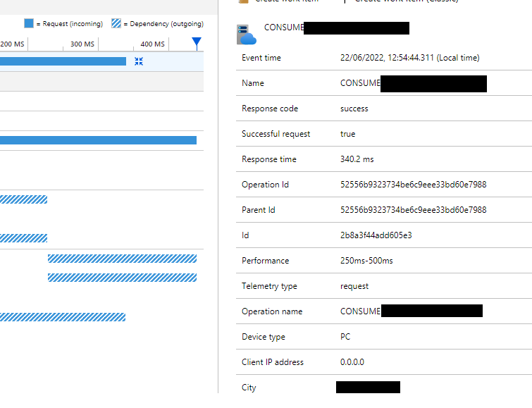Click the Operation Id field label
Viewport: 532px width, 408px height.
(x=265, y=185)
